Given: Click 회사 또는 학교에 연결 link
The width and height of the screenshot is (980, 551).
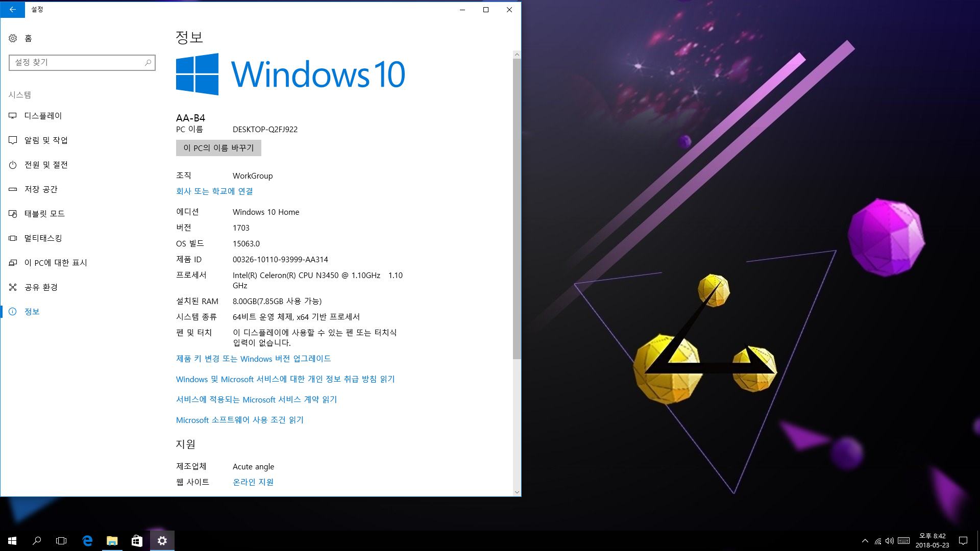Looking at the screenshot, I should point(214,191).
